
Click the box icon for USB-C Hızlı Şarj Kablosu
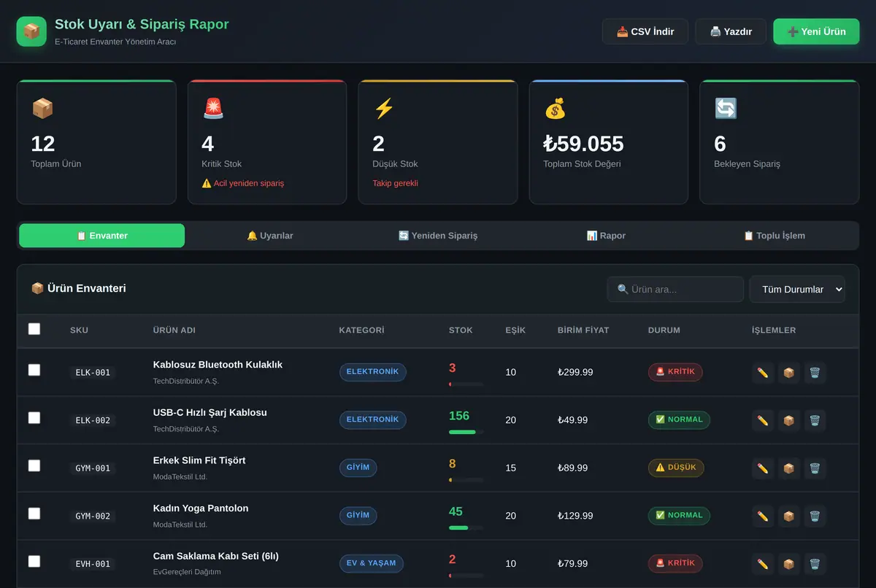pyautogui.click(x=789, y=420)
